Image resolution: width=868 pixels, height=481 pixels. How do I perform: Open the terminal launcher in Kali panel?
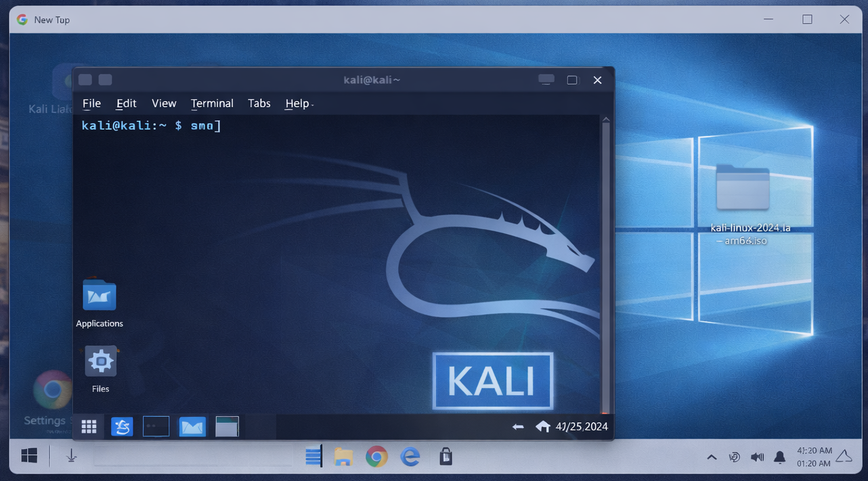(156, 427)
